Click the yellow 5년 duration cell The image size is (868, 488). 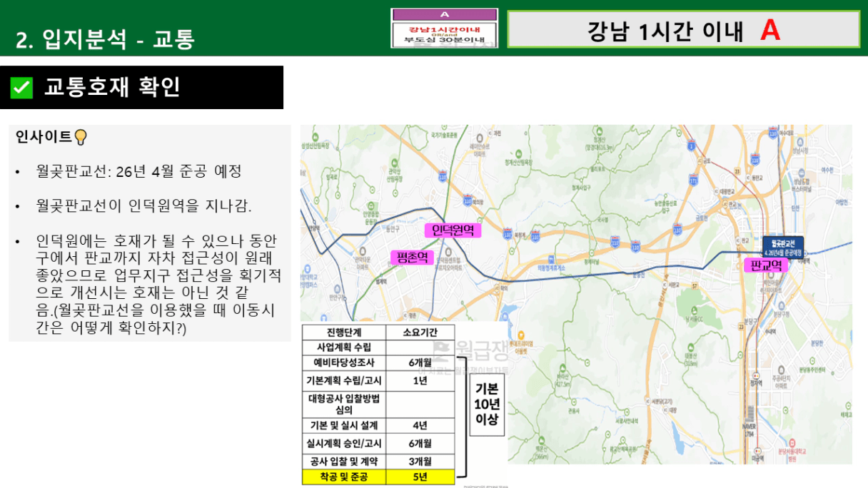[420, 477]
